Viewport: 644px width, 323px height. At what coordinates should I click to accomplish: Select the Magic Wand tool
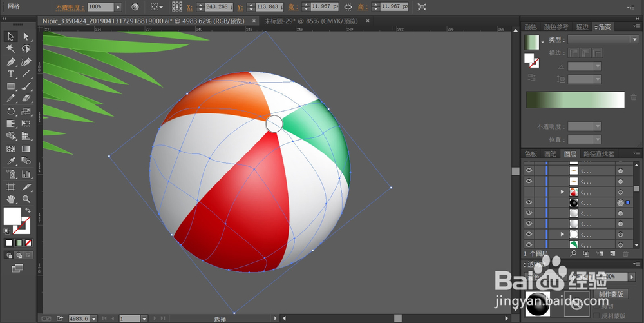point(11,49)
